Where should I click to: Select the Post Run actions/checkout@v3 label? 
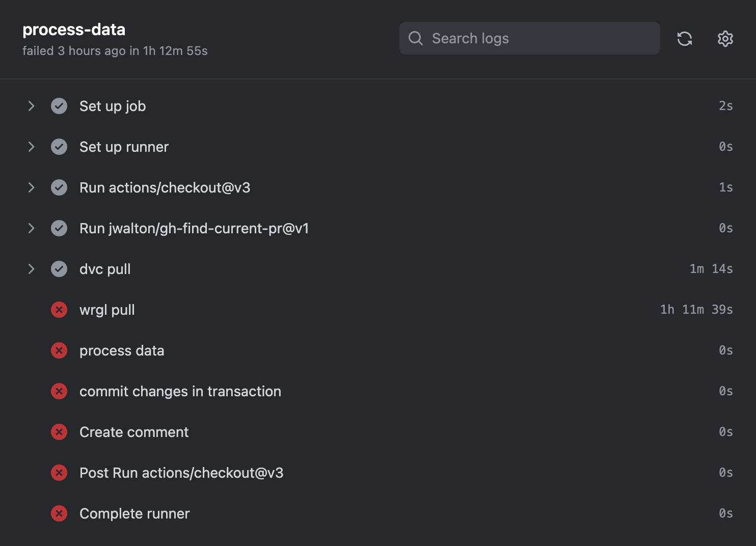tap(181, 473)
